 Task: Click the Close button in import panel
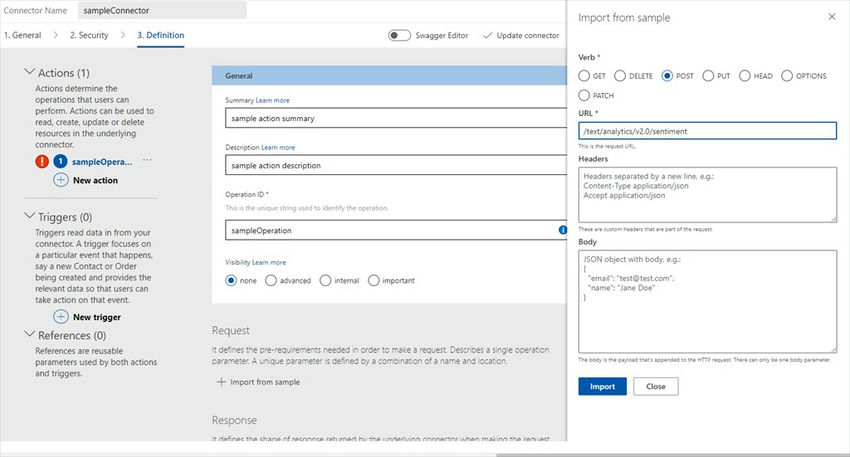pyautogui.click(x=655, y=387)
